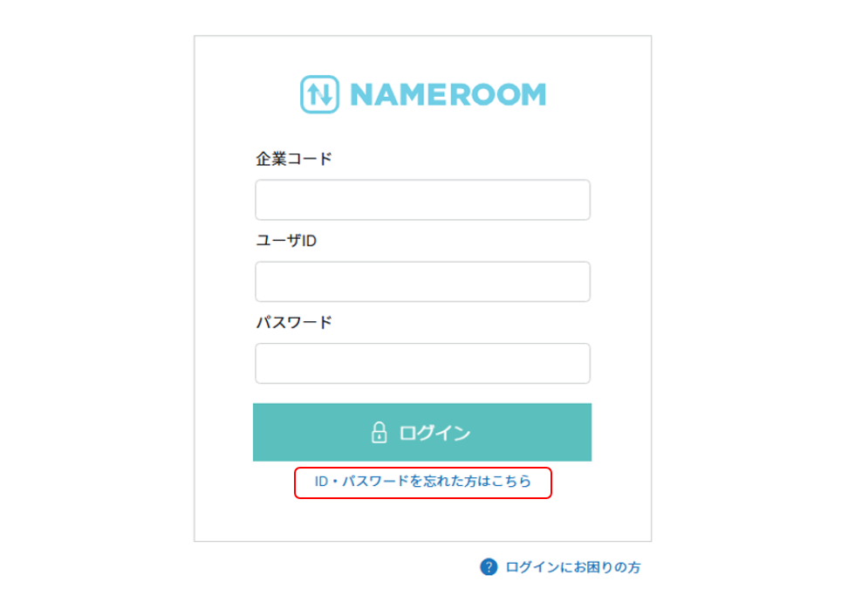The image size is (848, 616).
Task: Click the NAMEROOM logo text
Action: [x=448, y=94]
